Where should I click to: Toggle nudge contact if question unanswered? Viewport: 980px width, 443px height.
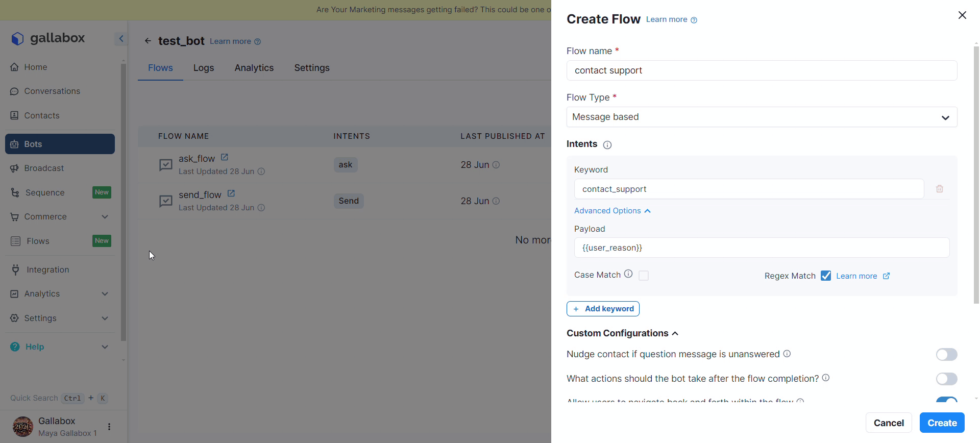[x=946, y=354]
